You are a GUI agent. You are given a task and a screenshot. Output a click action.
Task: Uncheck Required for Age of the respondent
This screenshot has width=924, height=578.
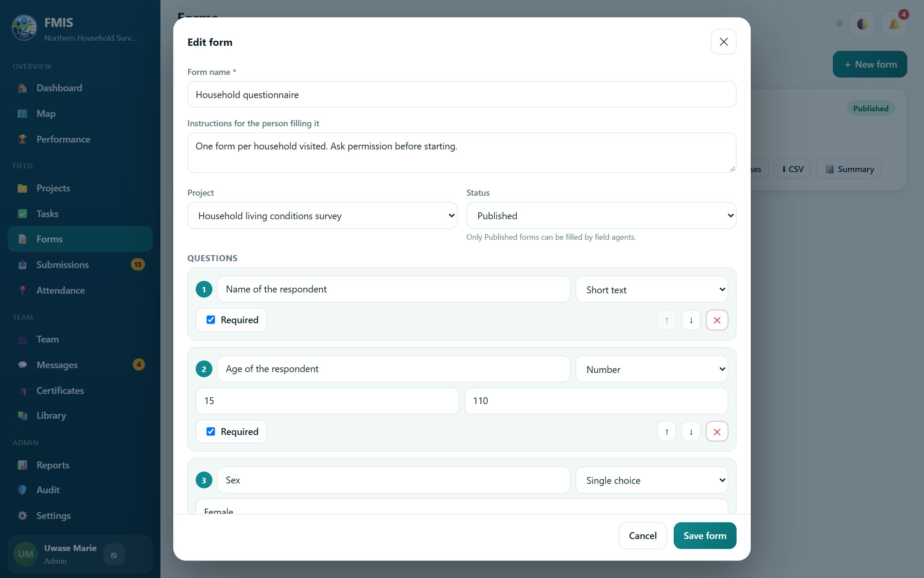click(211, 431)
